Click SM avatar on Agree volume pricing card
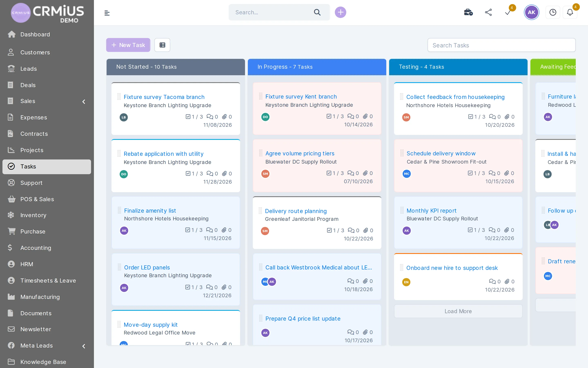 [x=265, y=174]
